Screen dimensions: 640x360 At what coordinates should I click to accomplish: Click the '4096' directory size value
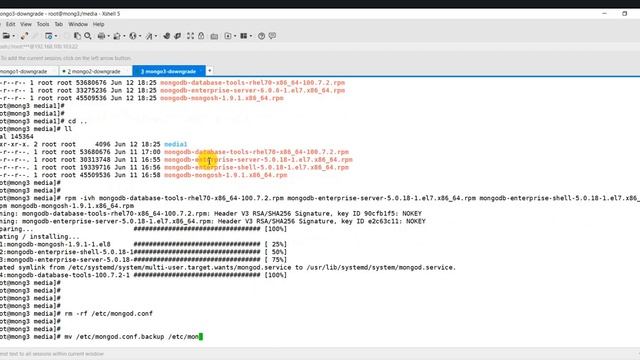[102, 144]
